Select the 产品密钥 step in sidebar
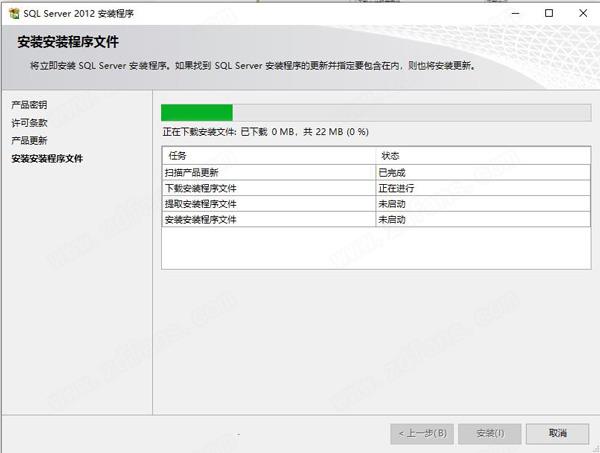Screen dimensions: 600x453 [29, 104]
